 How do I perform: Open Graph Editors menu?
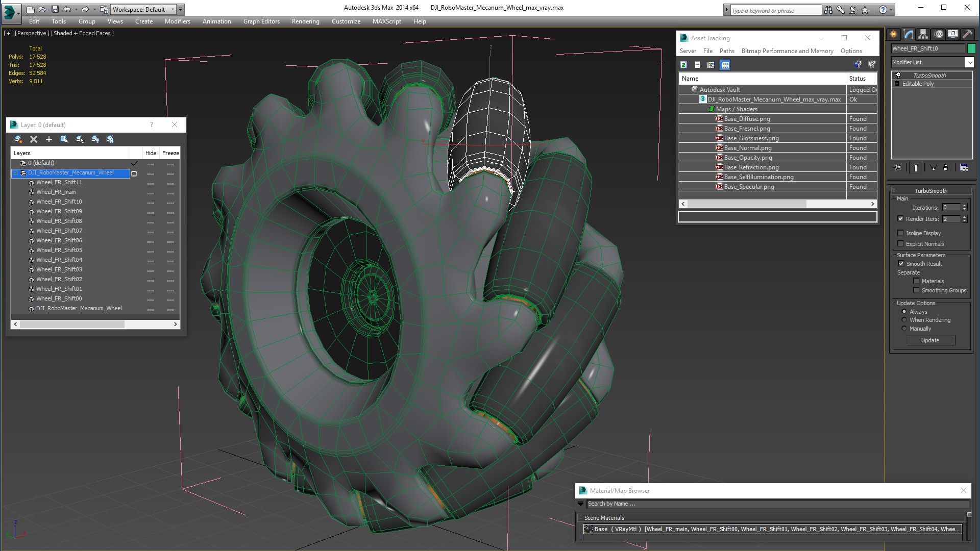pos(261,21)
